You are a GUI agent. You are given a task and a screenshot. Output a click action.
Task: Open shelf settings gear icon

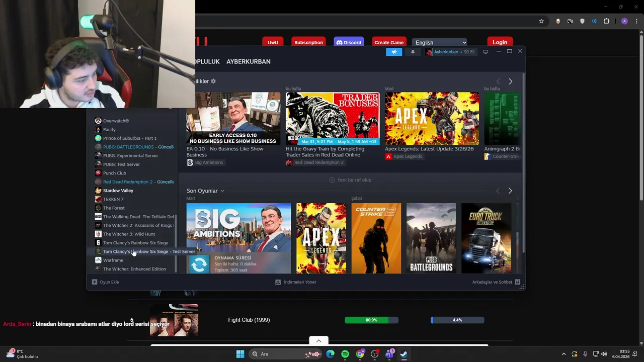pyautogui.click(x=213, y=81)
